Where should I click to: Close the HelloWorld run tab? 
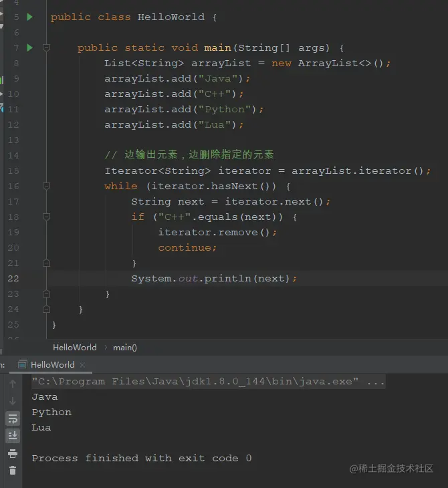click(82, 365)
